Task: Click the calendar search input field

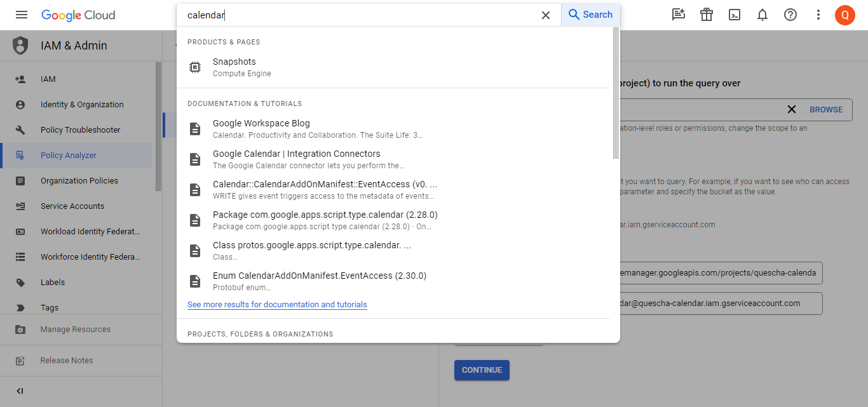Action: coord(356,15)
